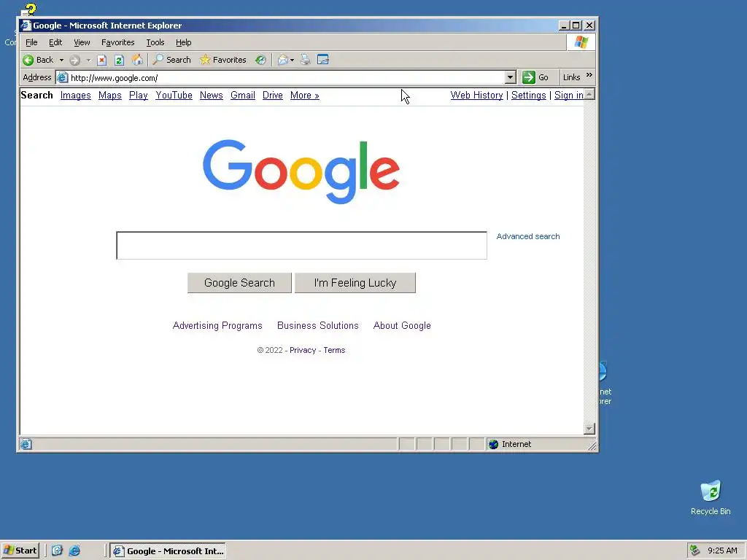Click the scrollbar up arrow

589,94
